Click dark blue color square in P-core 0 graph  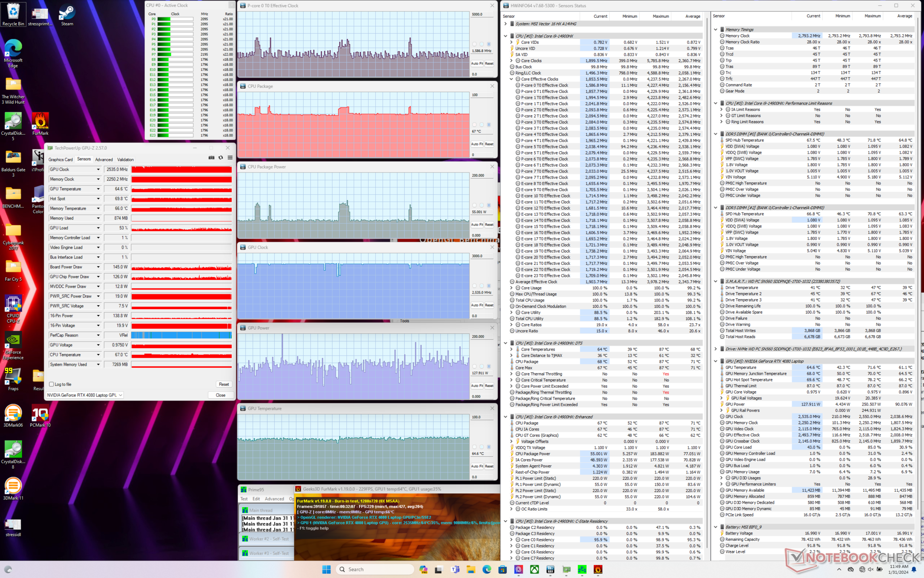pyautogui.click(x=489, y=44)
